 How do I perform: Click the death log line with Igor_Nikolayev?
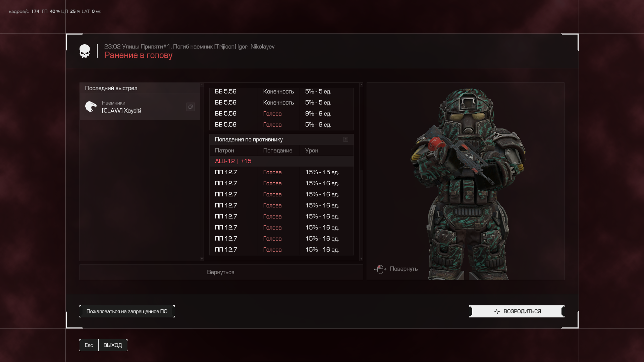pyautogui.click(x=189, y=47)
